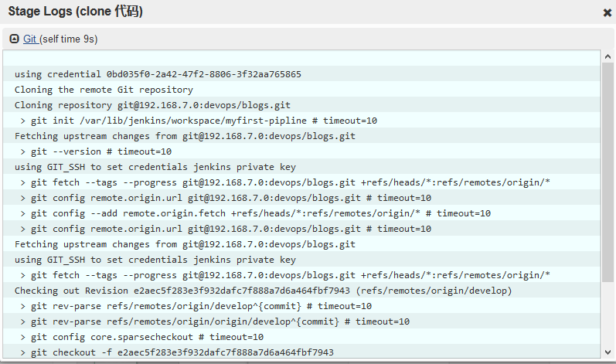Collapse the Git log section
Image resolution: width=616 pixels, height=364 pixels.
click(x=15, y=39)
